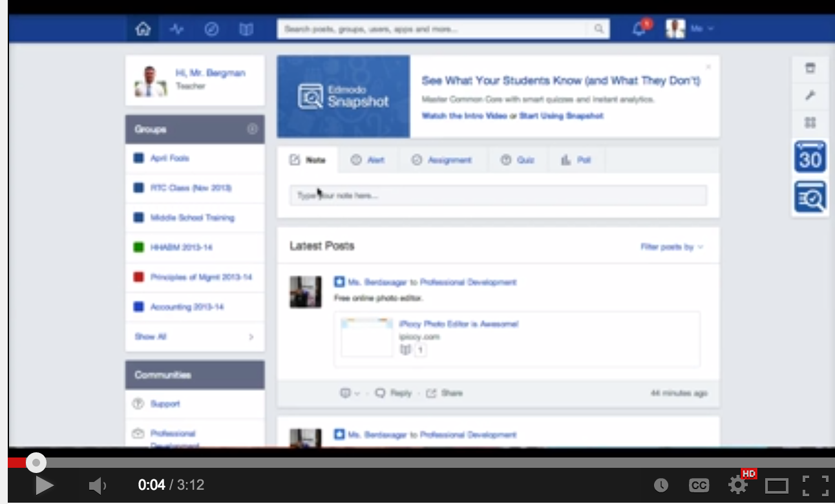The image size is (835, 504).
Task: Click the profile avatar in top bar
Action: tap(675, 29)
